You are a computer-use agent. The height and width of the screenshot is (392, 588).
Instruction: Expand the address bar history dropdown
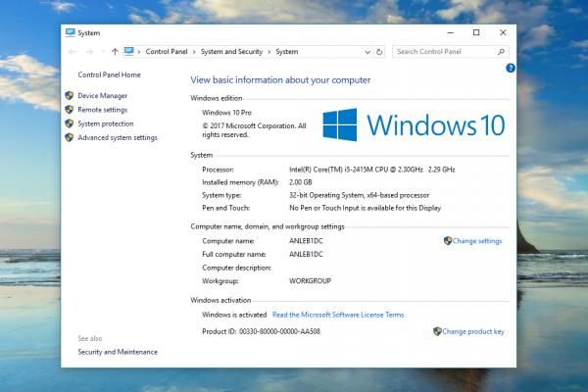click(367, 52)
